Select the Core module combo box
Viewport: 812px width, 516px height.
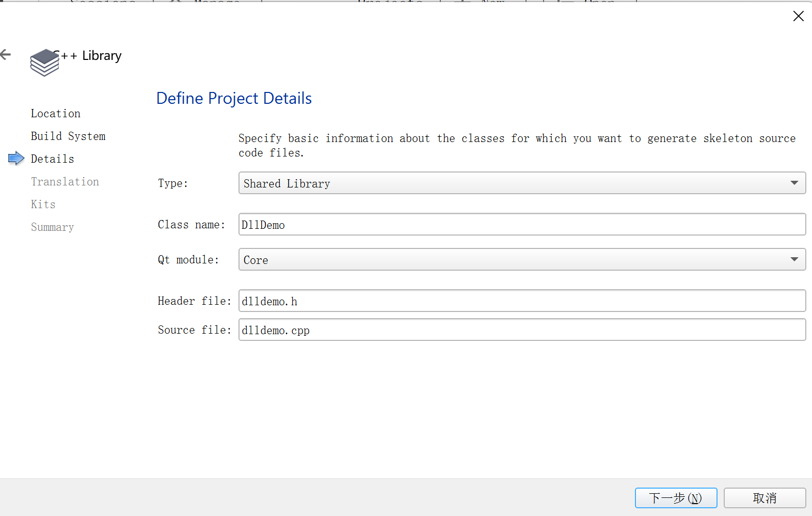click(x=522, y=259)
